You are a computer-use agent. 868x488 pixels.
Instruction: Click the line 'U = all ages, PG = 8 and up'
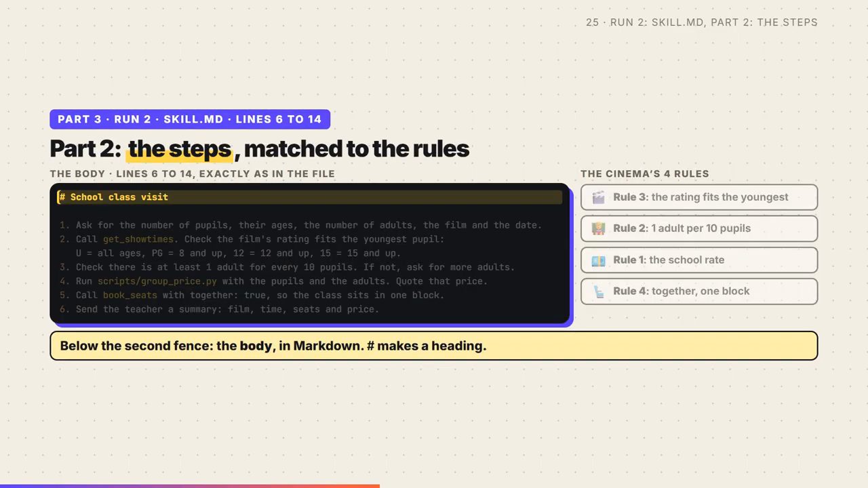pos(238,253)
